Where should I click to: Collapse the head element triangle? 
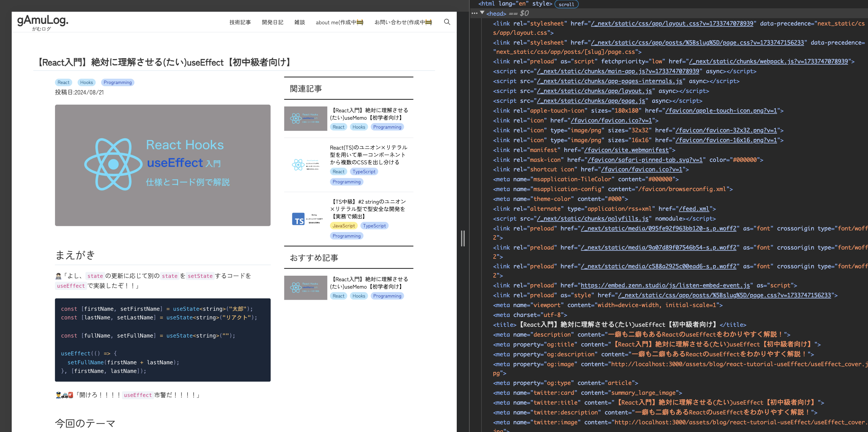click(482, 13)
